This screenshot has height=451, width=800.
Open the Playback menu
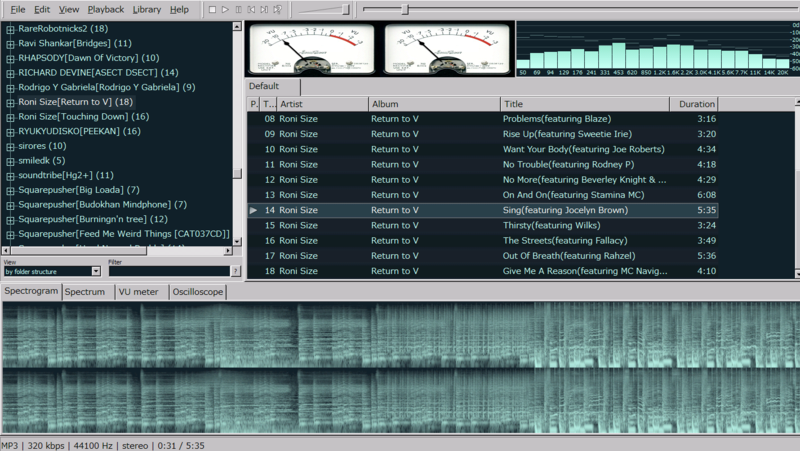(106, 9)
